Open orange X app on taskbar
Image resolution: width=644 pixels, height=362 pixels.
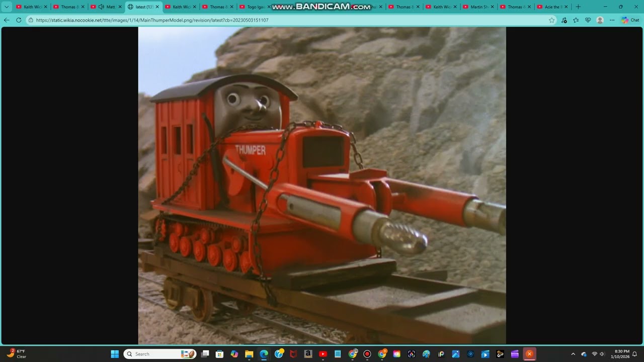(529, 354)
